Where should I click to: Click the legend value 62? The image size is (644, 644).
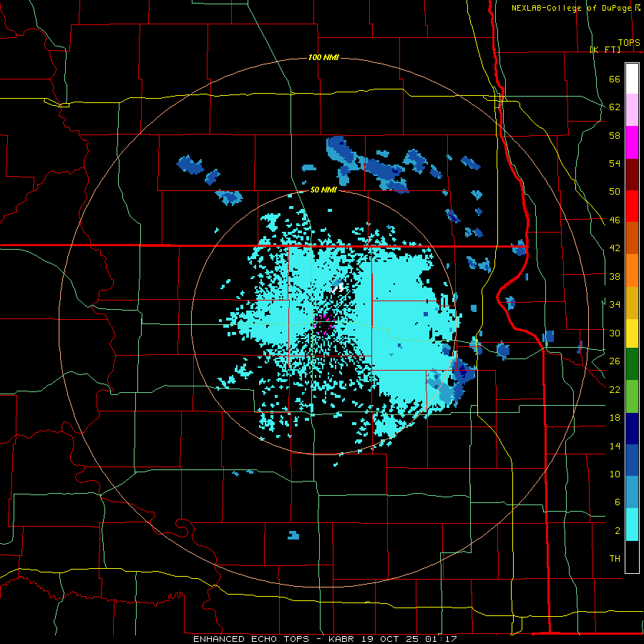coord(615,107)
